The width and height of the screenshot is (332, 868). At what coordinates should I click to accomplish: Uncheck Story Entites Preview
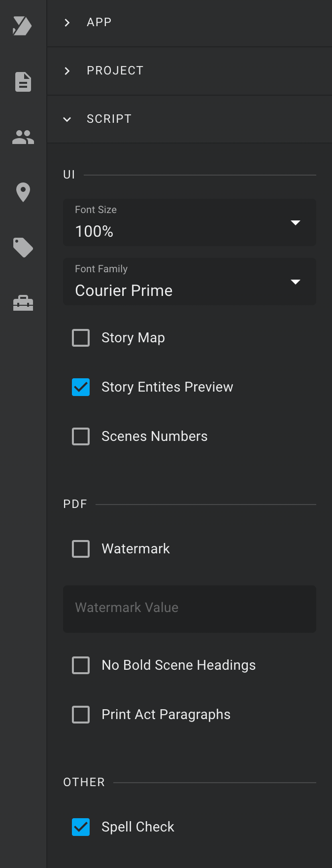81,387
